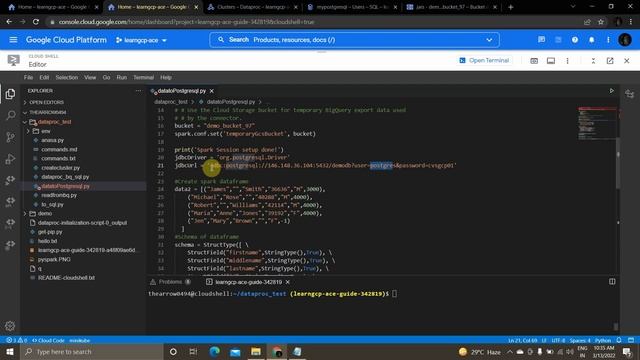Click Open Terminal button
Viewport: 640px width, 360px height.
coord(484,60)
